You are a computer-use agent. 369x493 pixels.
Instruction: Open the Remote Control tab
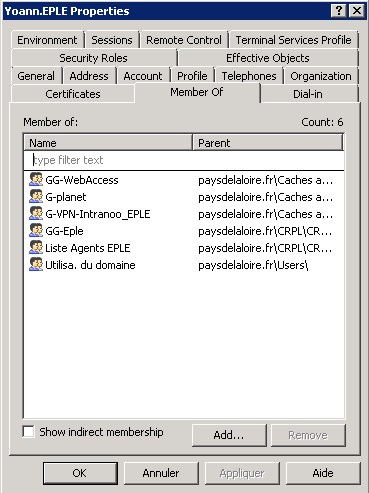[x=184, y=40]
